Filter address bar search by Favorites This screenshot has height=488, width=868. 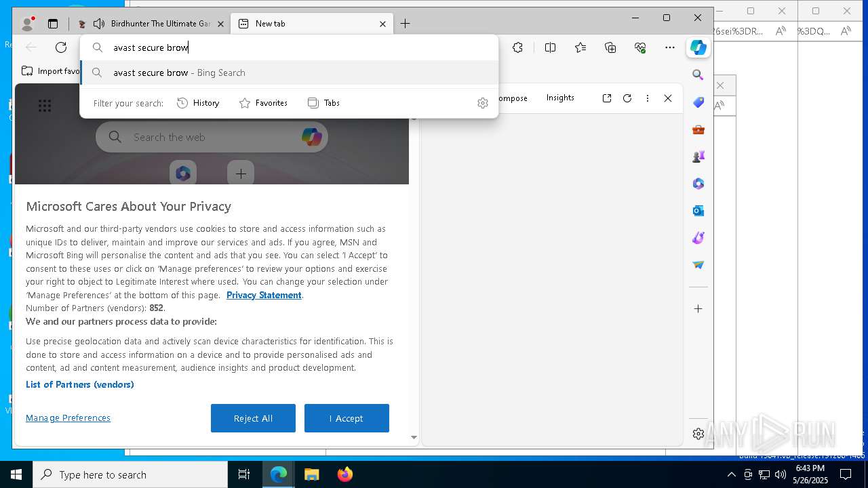pos(263,103)
